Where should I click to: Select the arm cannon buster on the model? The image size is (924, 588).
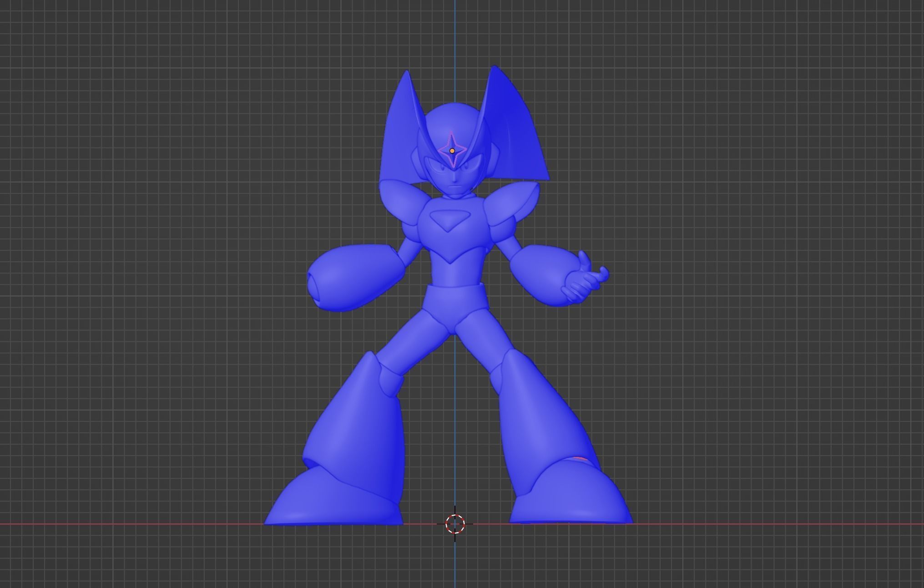pyautogui.click(x=356, y=278)
